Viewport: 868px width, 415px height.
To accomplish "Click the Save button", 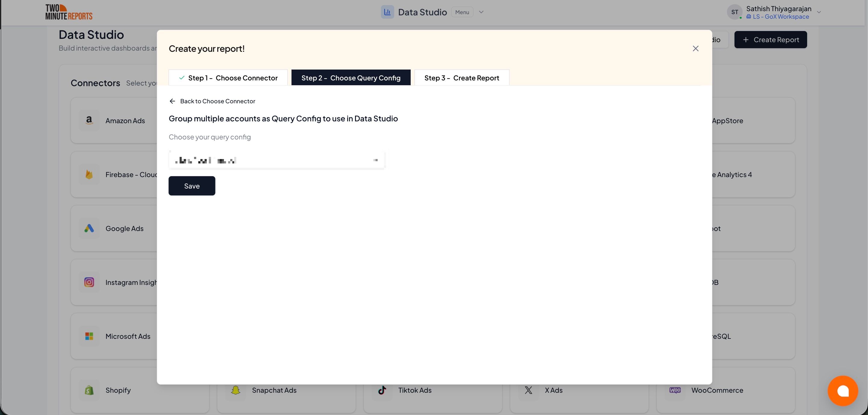I will (x=191, y=186).
